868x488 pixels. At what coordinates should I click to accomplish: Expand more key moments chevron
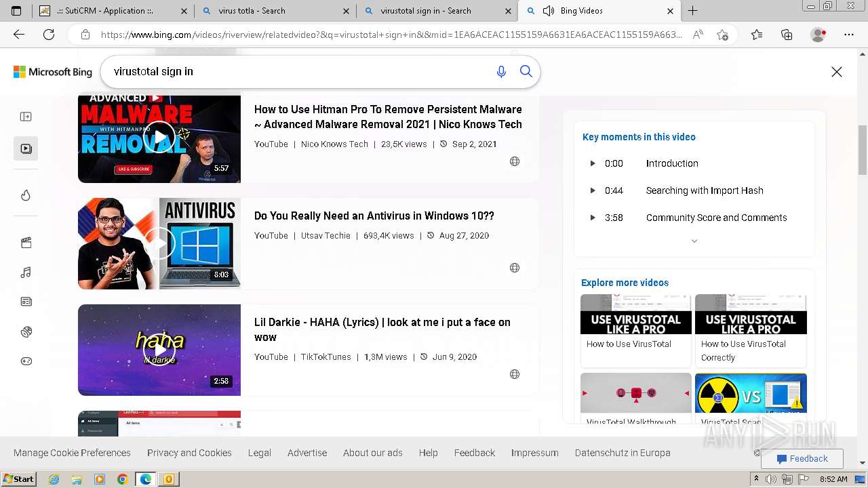tap(694, 241)
